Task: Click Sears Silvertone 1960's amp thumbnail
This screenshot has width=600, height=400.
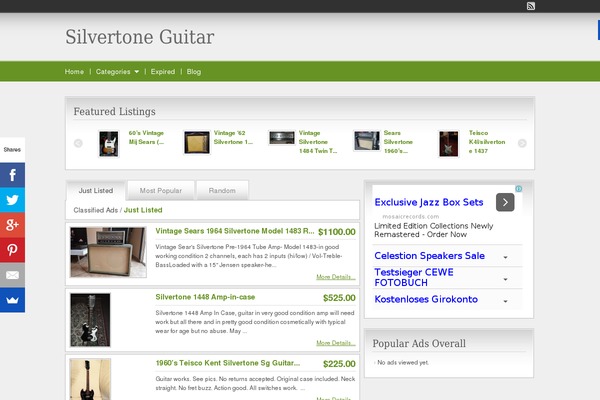Action: click(367, 140)
